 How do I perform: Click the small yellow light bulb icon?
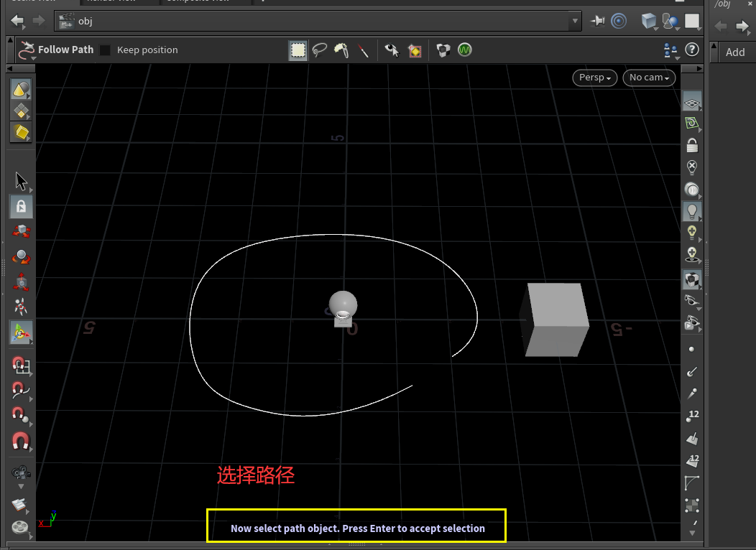pyautogui.click(x=692, y=233)
